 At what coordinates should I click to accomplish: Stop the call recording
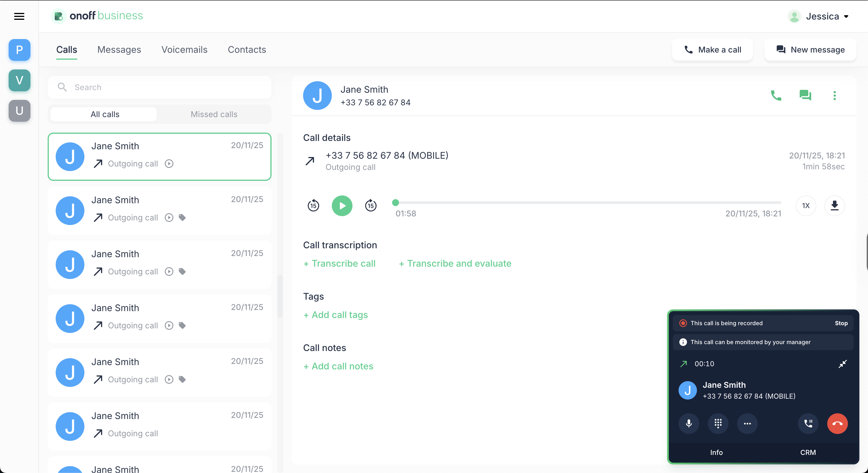pos(841,323)
